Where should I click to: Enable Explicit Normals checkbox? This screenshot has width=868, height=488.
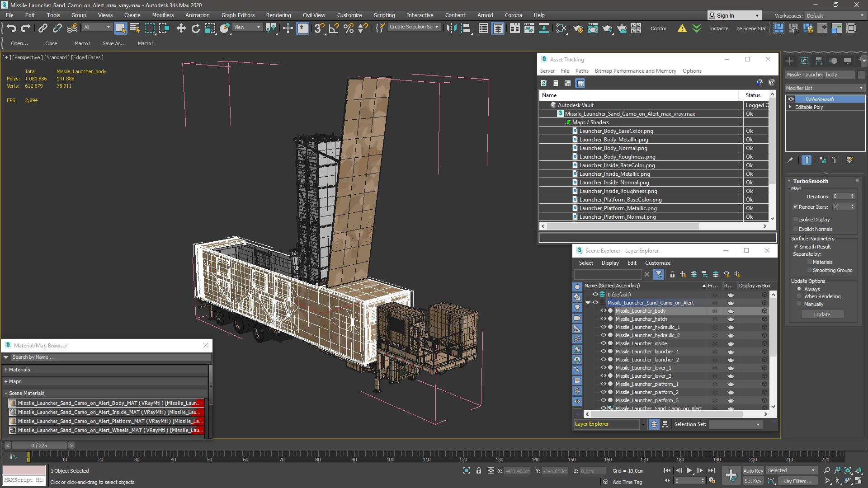(796, 229)
